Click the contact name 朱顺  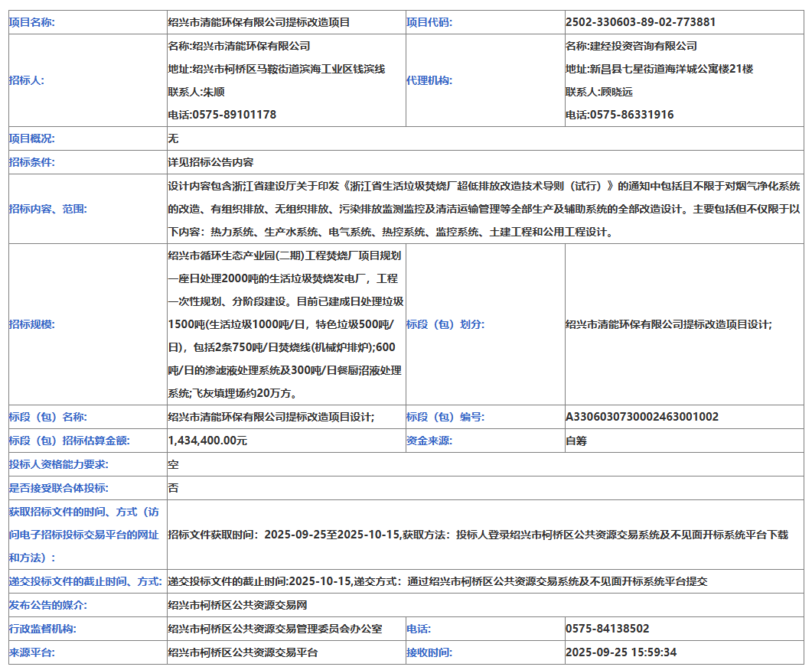click(213, 92)
